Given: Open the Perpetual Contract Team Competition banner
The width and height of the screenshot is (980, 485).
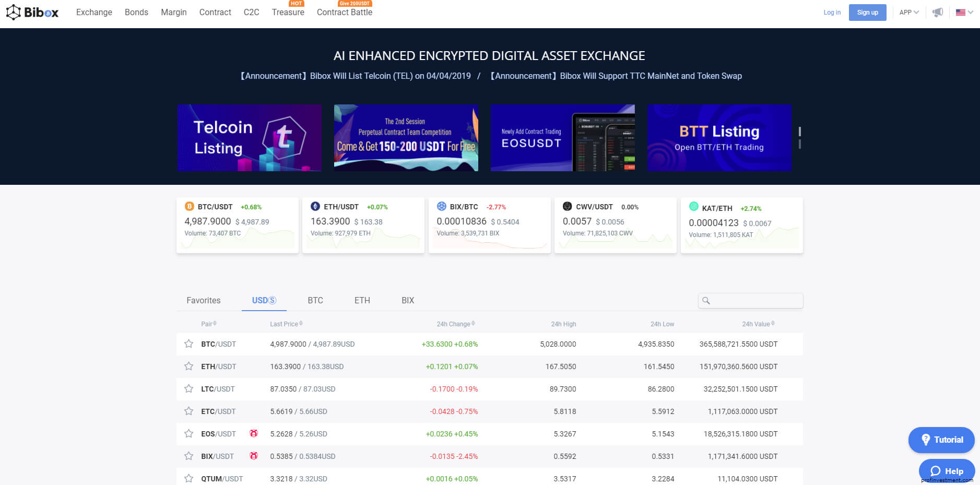Looking at the screenshot, I should point(406,137).
